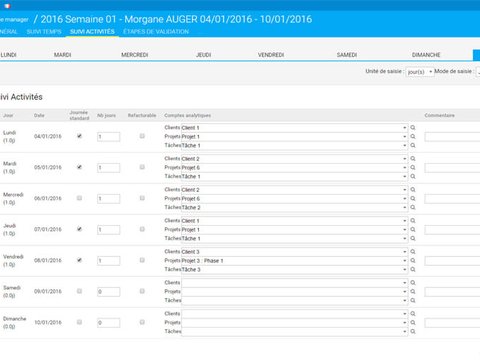Select the Dimanche day tab

click(x=426, y=55)
